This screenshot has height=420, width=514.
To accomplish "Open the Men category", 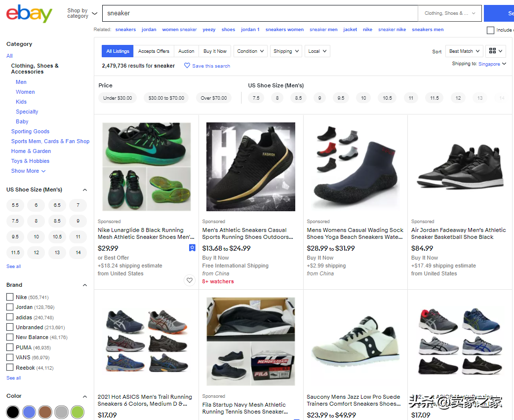I will click(21, 82).
